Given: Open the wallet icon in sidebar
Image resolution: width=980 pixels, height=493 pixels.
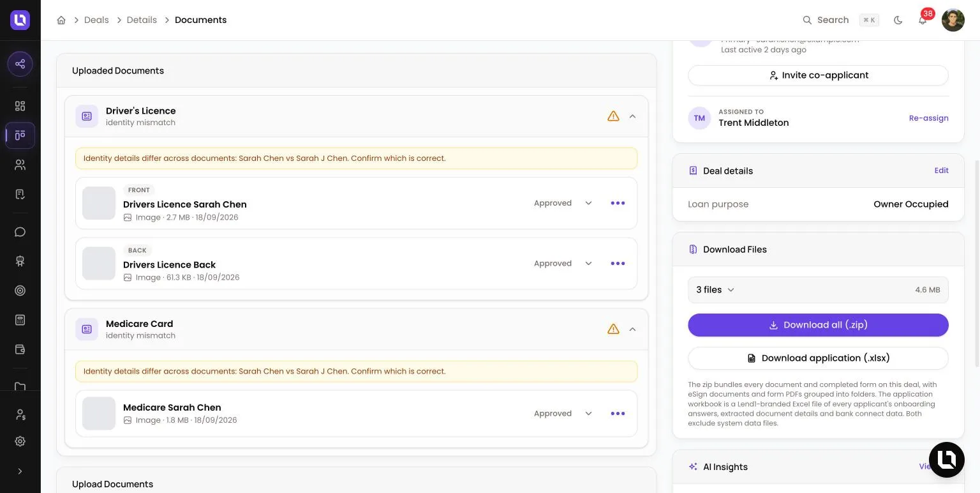Looking at the screenshot, I should (20, 349).
